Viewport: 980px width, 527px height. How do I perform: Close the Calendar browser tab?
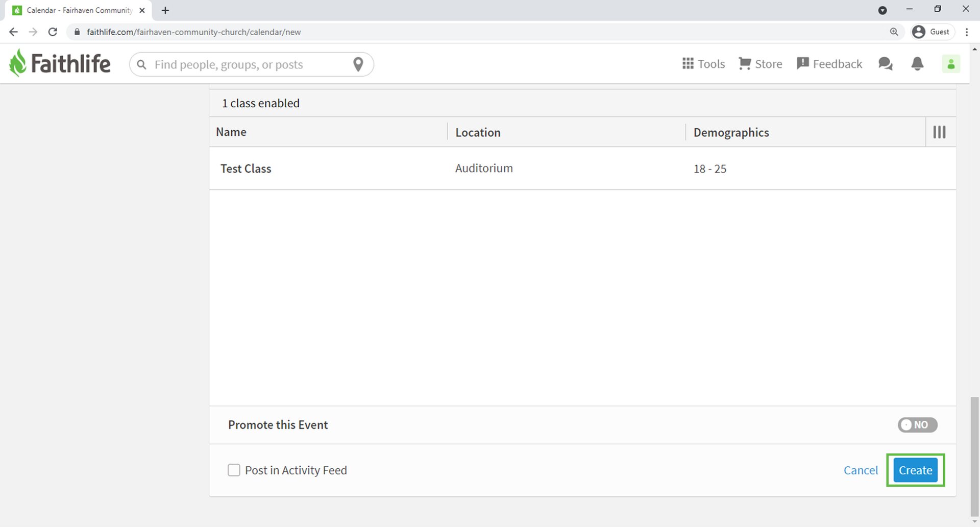(142, 10)
